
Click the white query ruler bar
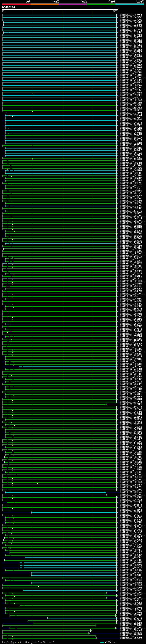(60, 10)
